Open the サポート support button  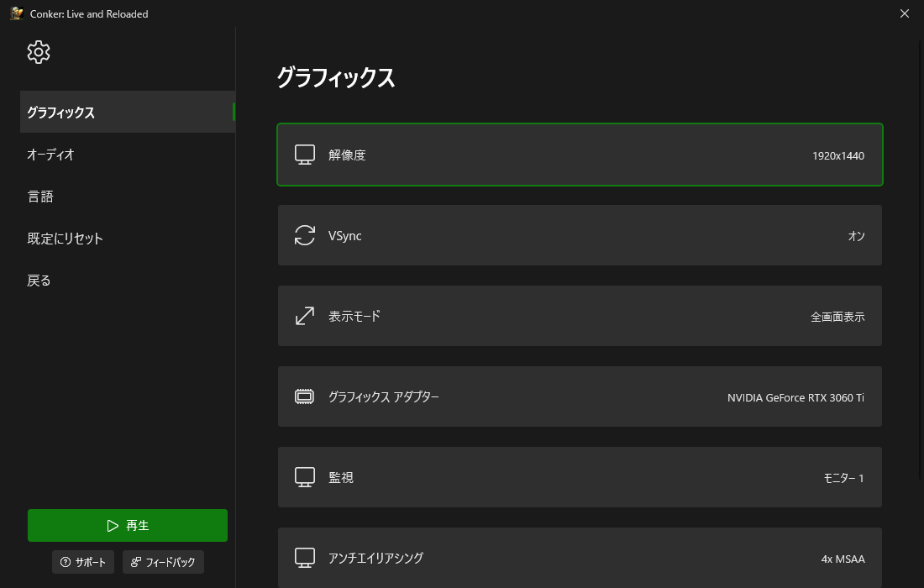83,562
